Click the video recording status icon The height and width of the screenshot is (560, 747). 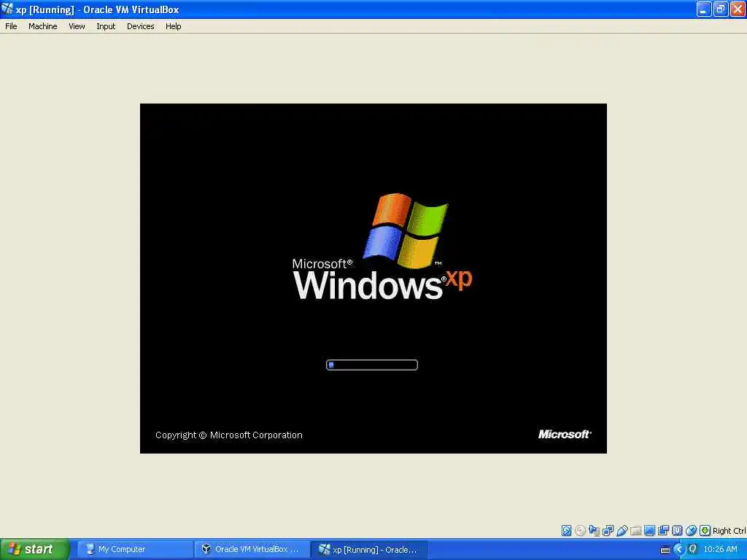coord(663,531)
